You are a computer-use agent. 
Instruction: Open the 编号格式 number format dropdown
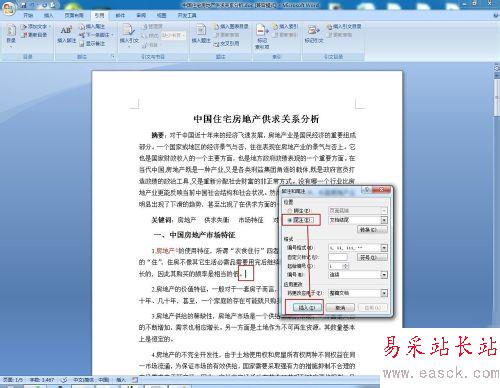click(x=384, y=248)
